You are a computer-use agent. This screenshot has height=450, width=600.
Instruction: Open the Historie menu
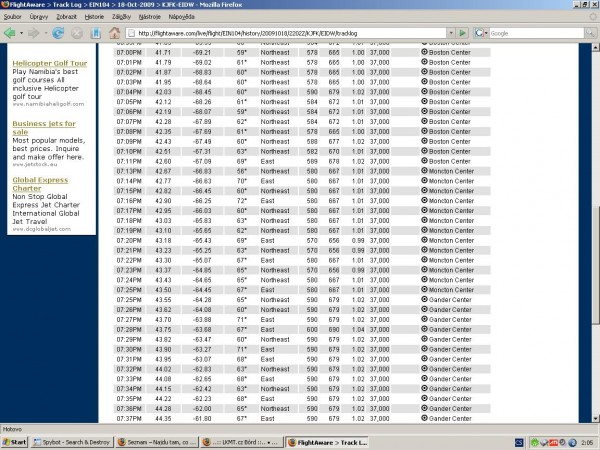[x=94, y=17]
